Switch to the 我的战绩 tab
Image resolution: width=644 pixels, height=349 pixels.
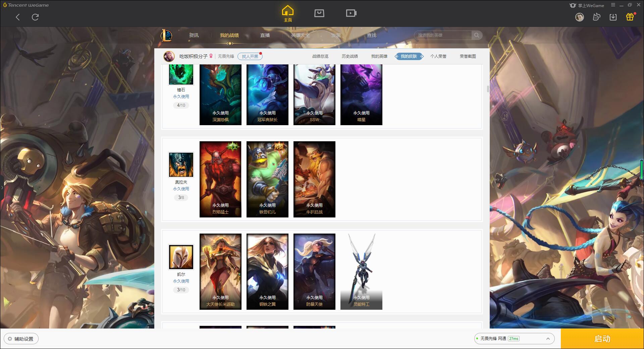[229, 35]
